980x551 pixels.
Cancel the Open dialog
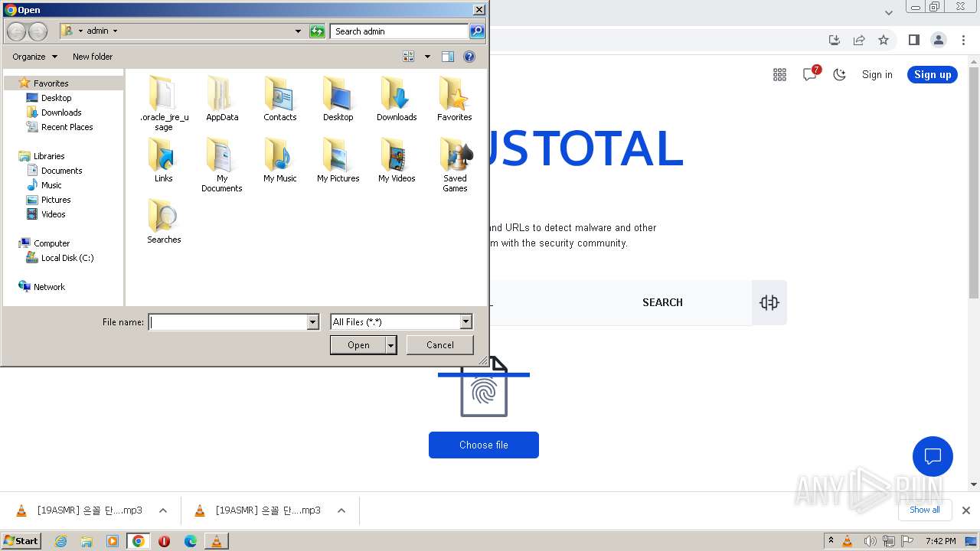pyautogui.click(x=440, y=345)
